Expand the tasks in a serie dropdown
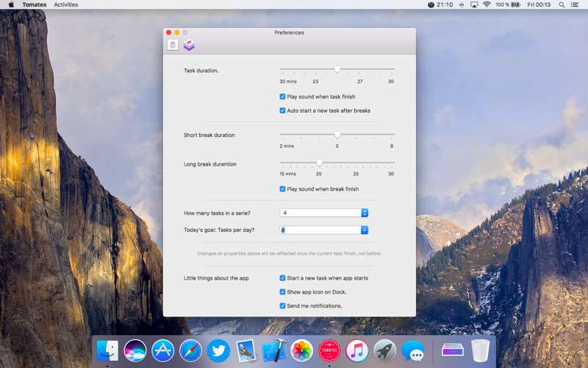 click(x=365, y=213)
